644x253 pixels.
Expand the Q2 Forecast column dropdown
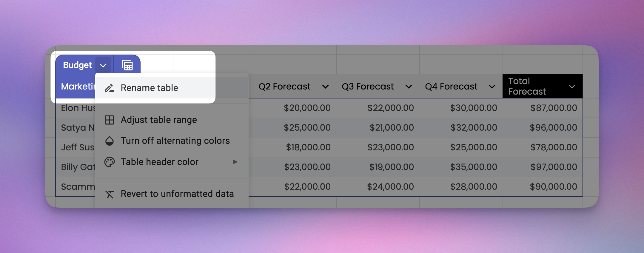coord(325,87)
